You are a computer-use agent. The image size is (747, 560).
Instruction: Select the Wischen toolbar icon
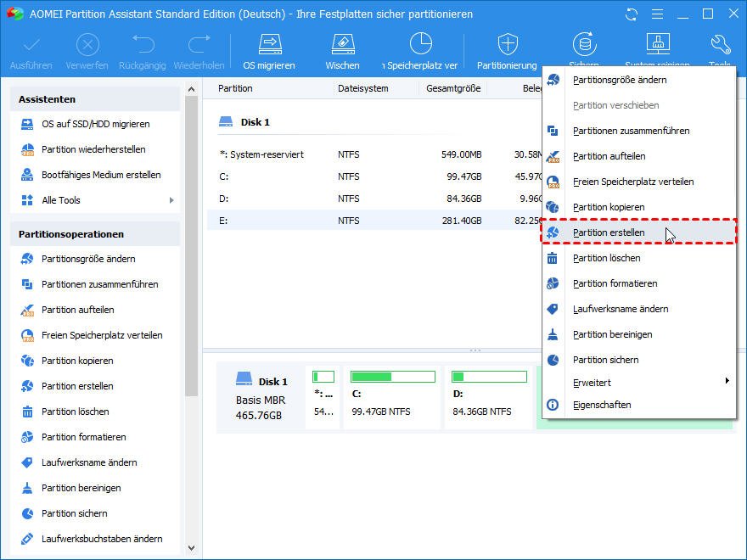click(x=342, y=44)
